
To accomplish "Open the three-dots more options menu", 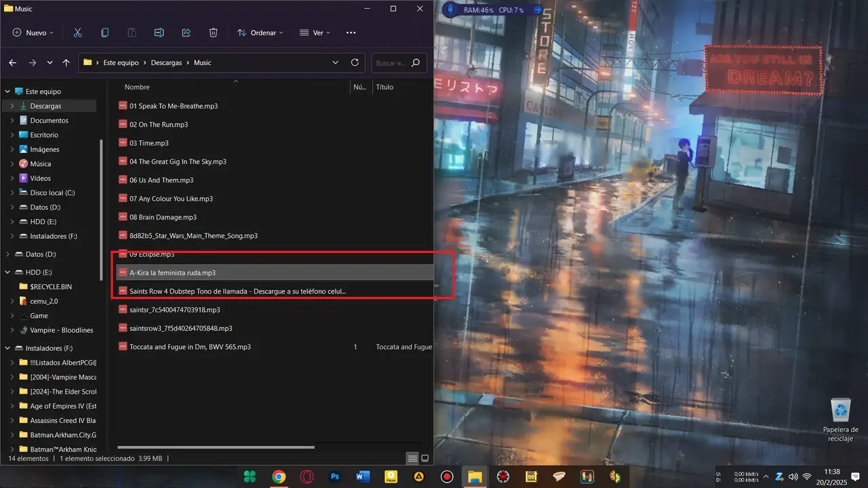I will tap(351, 33).
